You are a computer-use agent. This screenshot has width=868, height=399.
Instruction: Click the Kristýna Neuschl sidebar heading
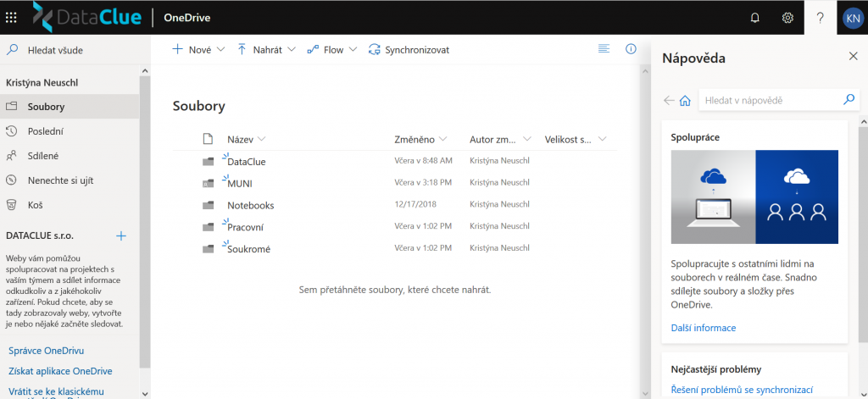click(42, 82)
